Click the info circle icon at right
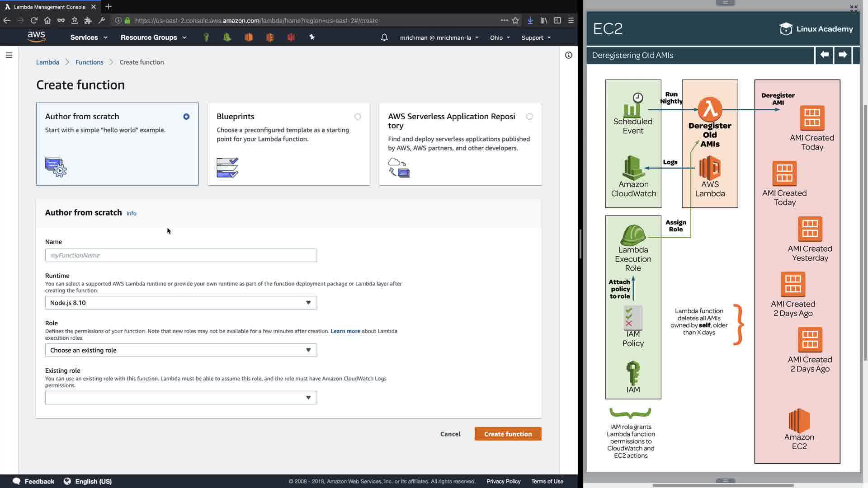The height and width of the screenshot is (488, 868). point(568,55)
